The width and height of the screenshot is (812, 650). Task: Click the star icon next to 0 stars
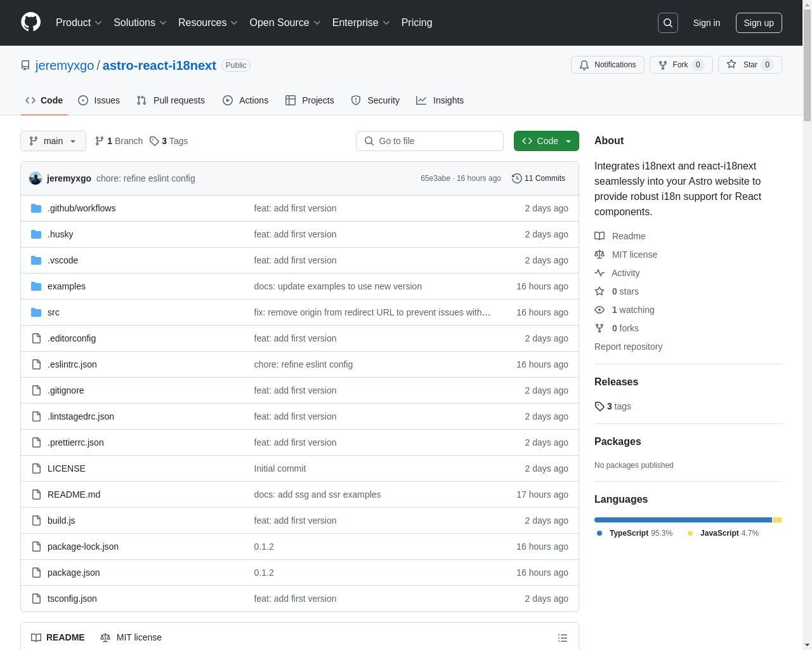click(599, 291)
